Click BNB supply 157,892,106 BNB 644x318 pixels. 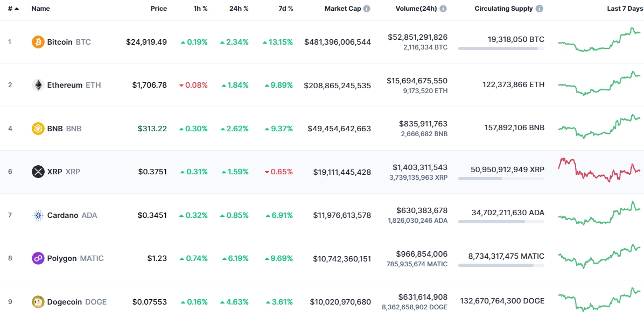click(515, 129)
